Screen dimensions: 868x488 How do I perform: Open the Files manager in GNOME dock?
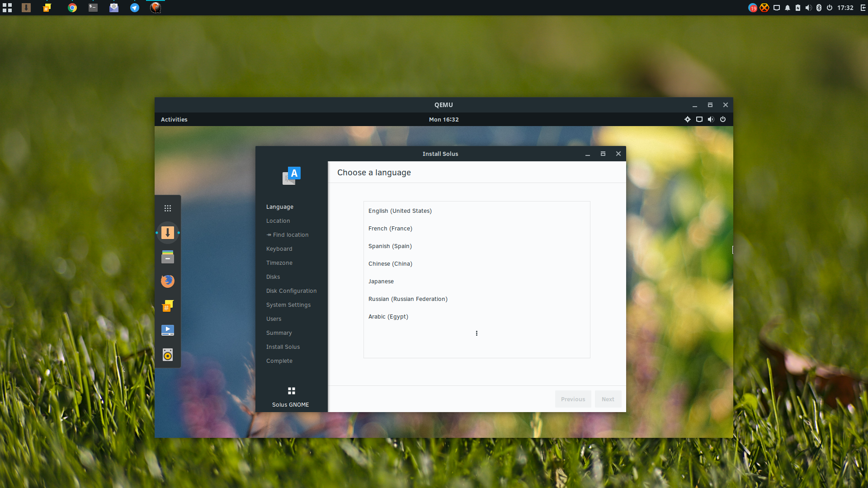[x=168, y=257]
